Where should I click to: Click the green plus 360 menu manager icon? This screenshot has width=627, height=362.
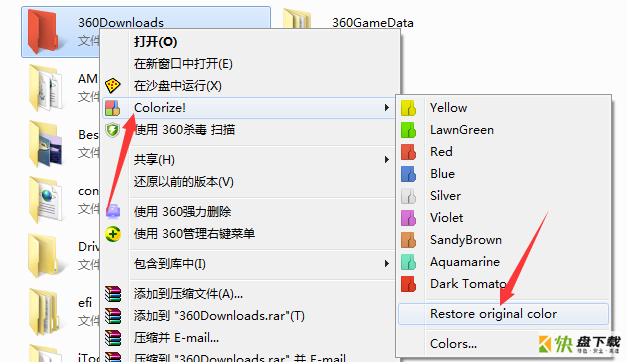[x=113, y=234]
